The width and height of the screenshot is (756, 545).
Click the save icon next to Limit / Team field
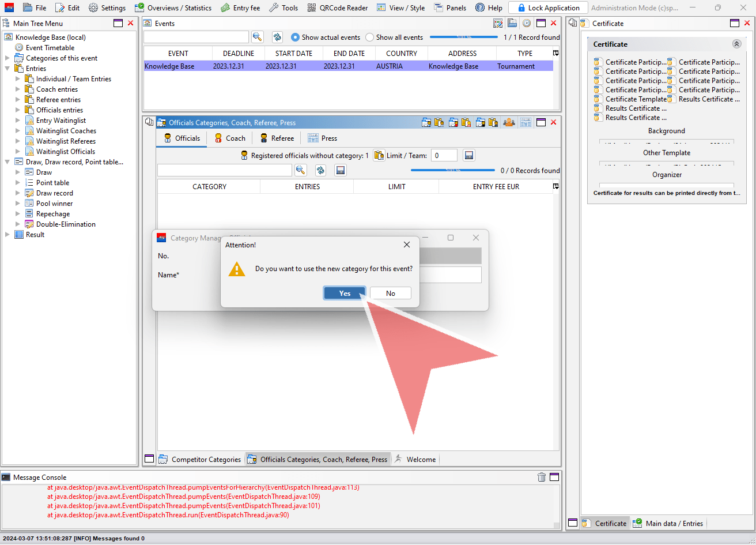click(x=469, y=155)
